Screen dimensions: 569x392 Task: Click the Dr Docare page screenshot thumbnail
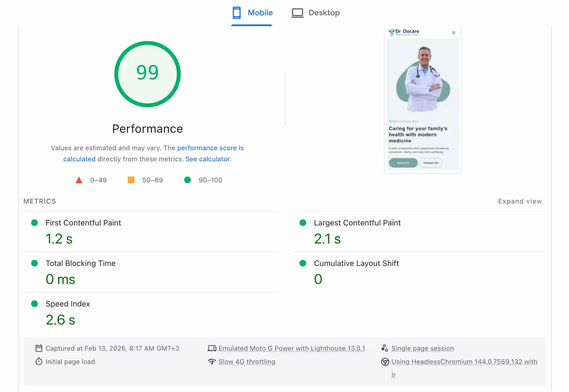(x=423, y=100)
